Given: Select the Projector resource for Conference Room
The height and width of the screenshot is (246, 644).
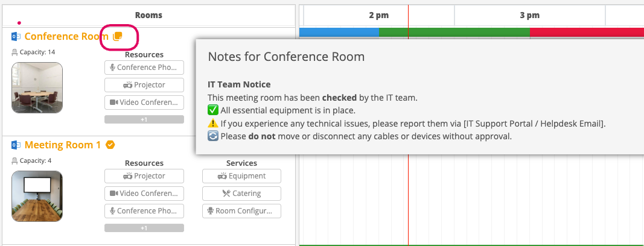Looking at the screenshot, I should click(x=144, y=85).
